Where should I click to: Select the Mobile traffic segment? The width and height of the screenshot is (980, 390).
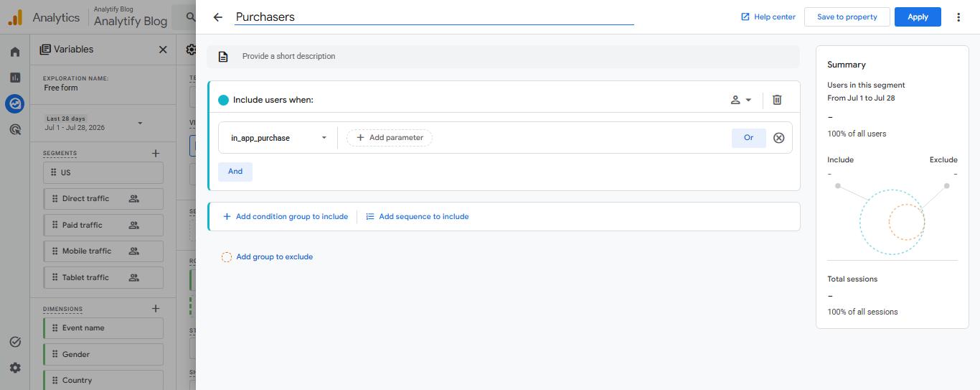[x=103, y=251]
